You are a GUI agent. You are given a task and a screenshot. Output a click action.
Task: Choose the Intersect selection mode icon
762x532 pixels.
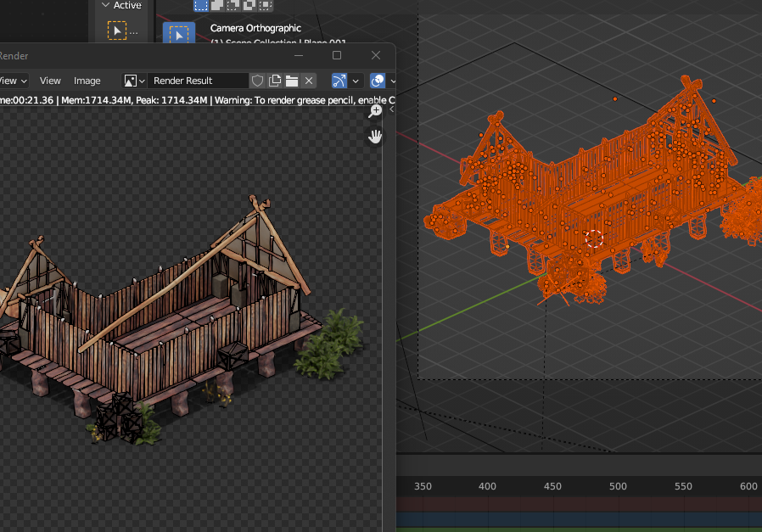click(265, 5)
